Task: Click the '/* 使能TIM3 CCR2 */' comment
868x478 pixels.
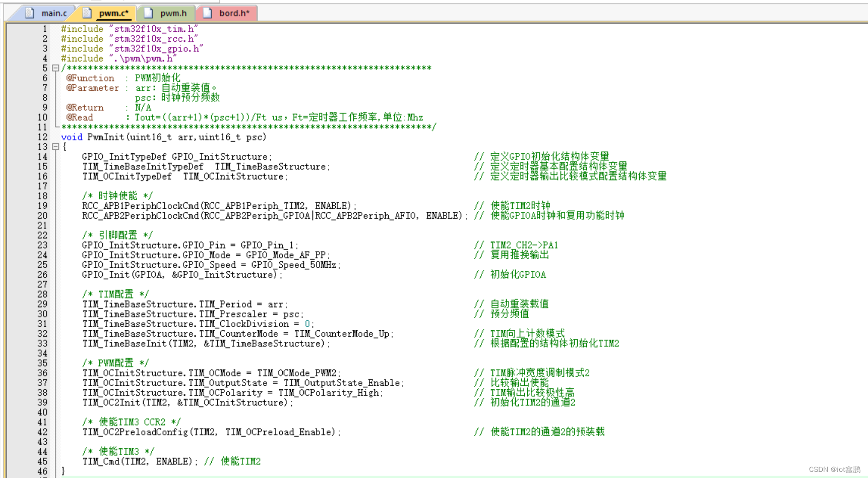Action: (132, 423)
